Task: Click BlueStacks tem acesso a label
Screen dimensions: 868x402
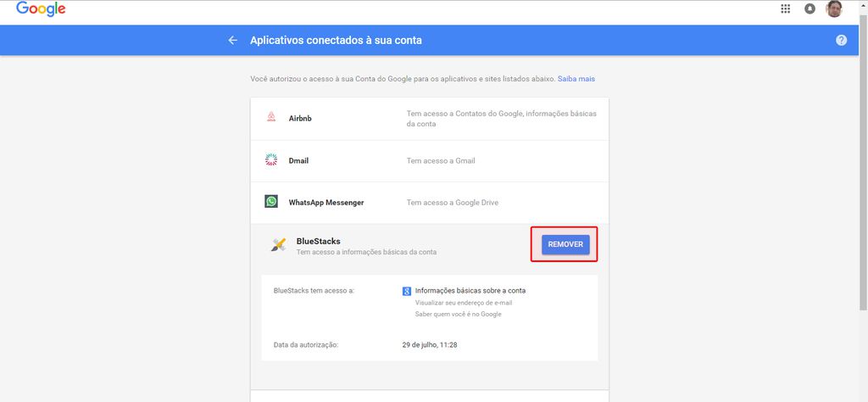Action: [x=314, y=291]
